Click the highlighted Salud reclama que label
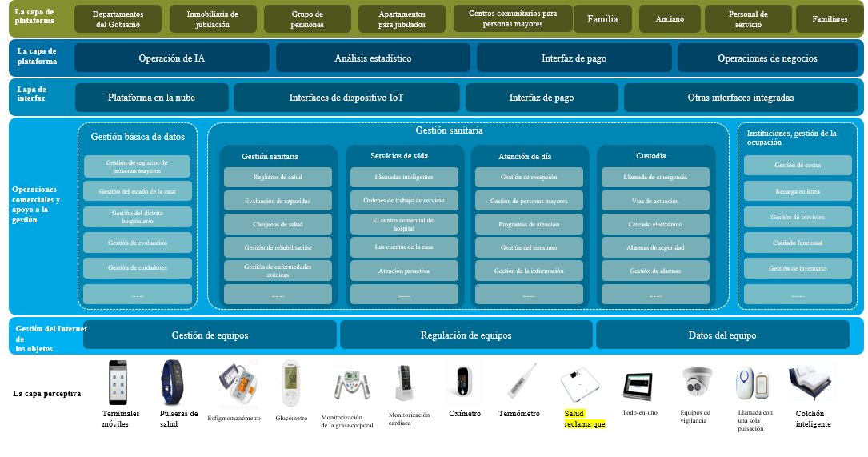 click(x=585, y=419)
